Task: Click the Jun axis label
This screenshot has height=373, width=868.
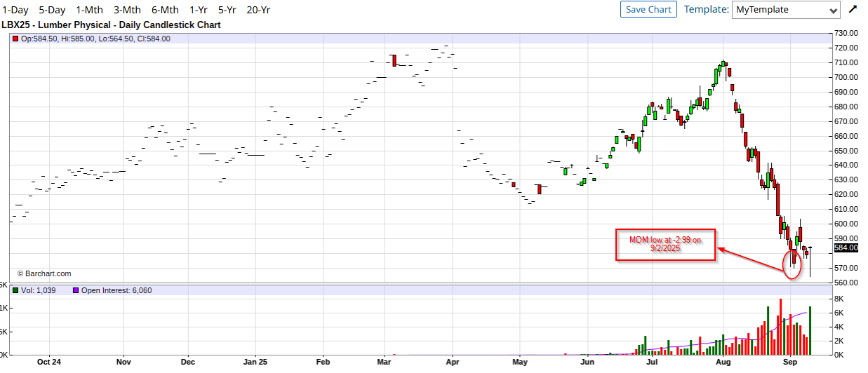Action: click(x=587, y=362)
